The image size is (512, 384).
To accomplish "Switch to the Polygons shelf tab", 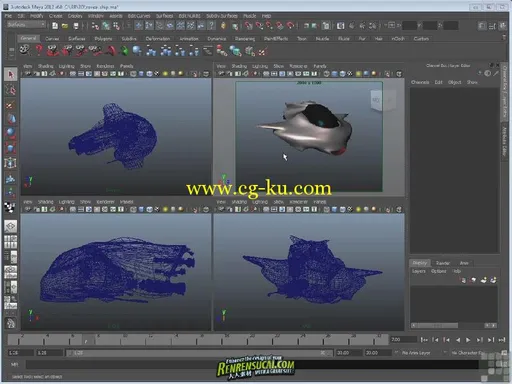I will click(103, 39).
